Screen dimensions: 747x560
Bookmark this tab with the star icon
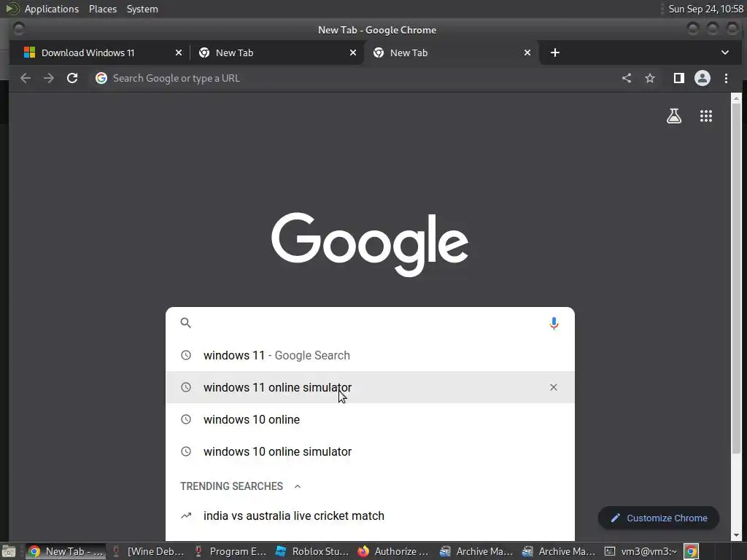pyautogui.click(x=650, y=78)
